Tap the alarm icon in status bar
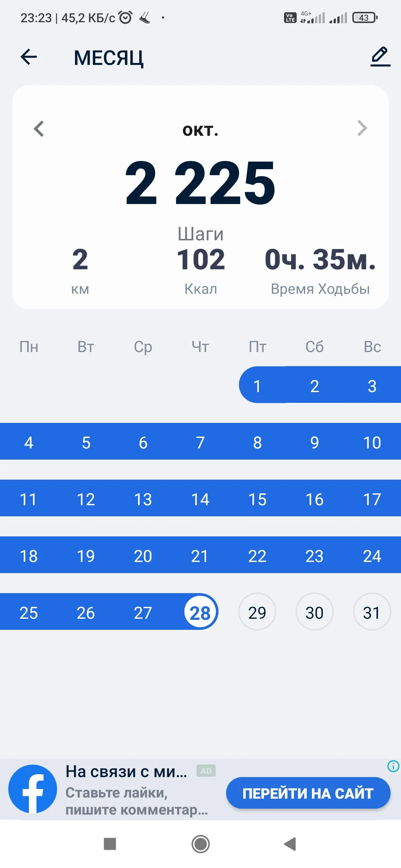The width and height of the screenshot is (401, 868). (x=125, y=17)
